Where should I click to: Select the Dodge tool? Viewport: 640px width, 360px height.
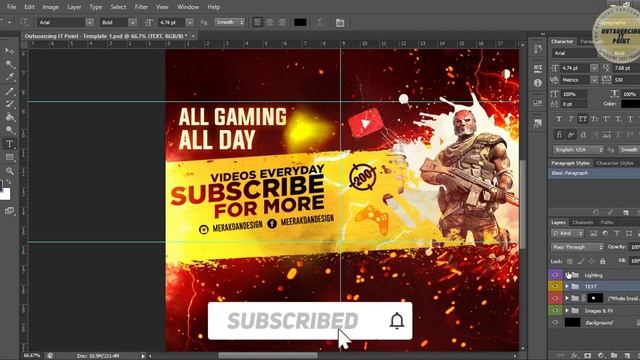pyautogui.click(x=9, y=130)
